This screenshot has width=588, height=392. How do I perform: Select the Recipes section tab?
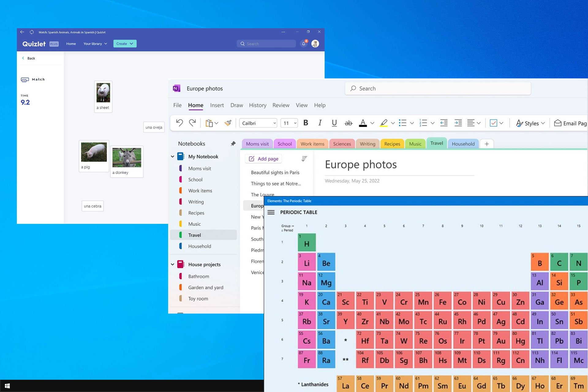point(392,144)
